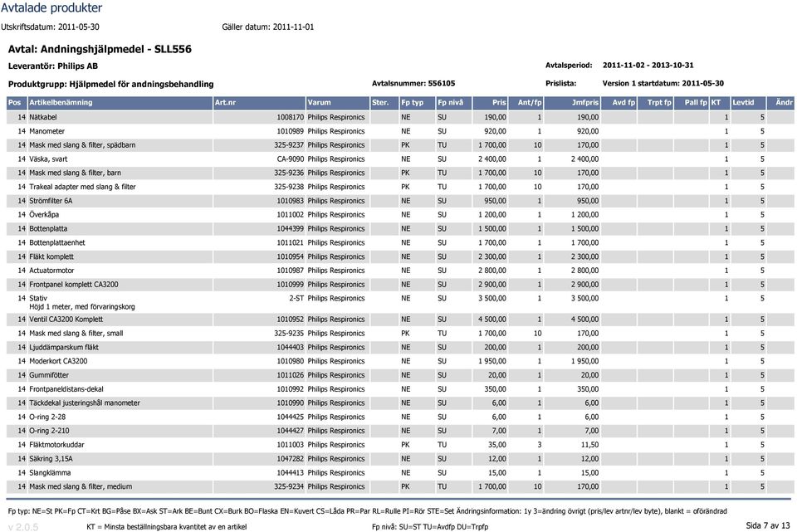This screenshot has width=797, height=532.
Task: Click the article name "Stativ"
Action: (x=38, y=298)
